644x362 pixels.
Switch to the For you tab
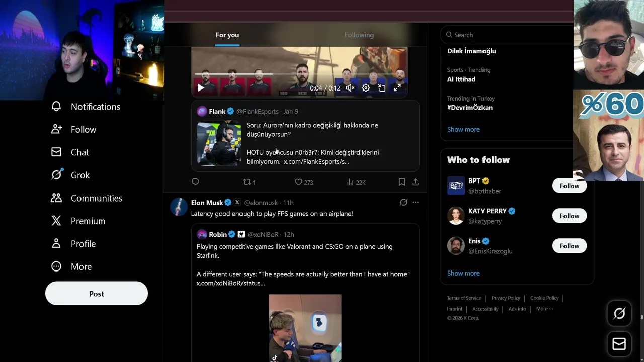coord(227,35)
